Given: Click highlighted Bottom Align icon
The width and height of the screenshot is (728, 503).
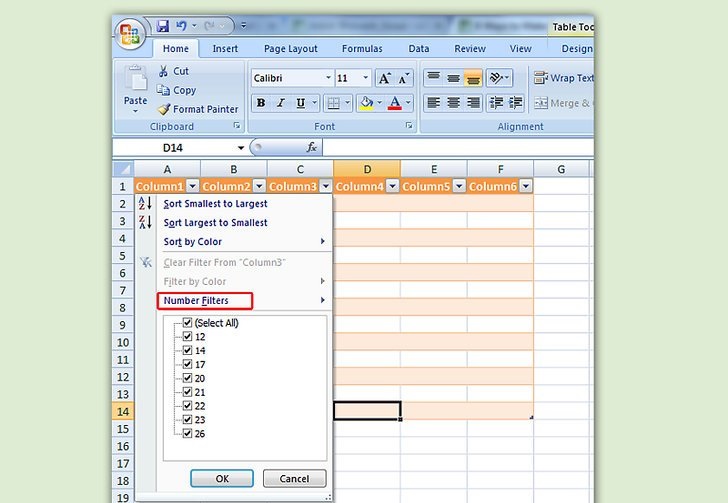Looking at the screenshot, I should (473, 78).
